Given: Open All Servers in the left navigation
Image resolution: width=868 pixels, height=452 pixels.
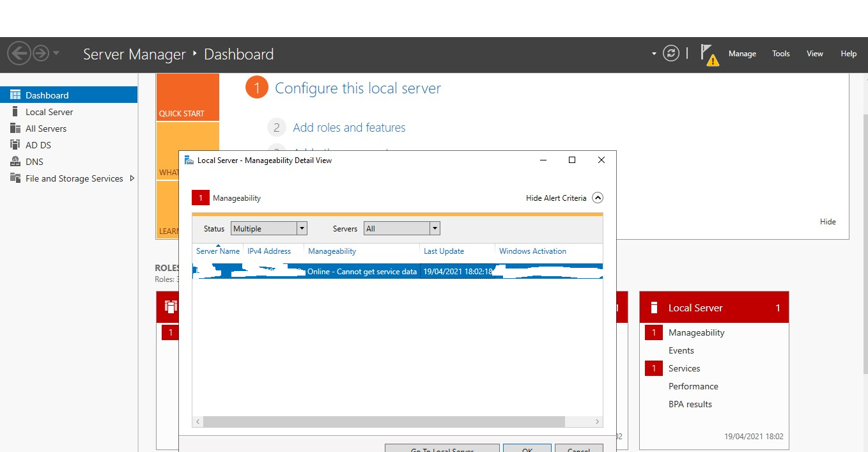Looking at the screenshot, I should pyautogui.click(x=69, y=129).
